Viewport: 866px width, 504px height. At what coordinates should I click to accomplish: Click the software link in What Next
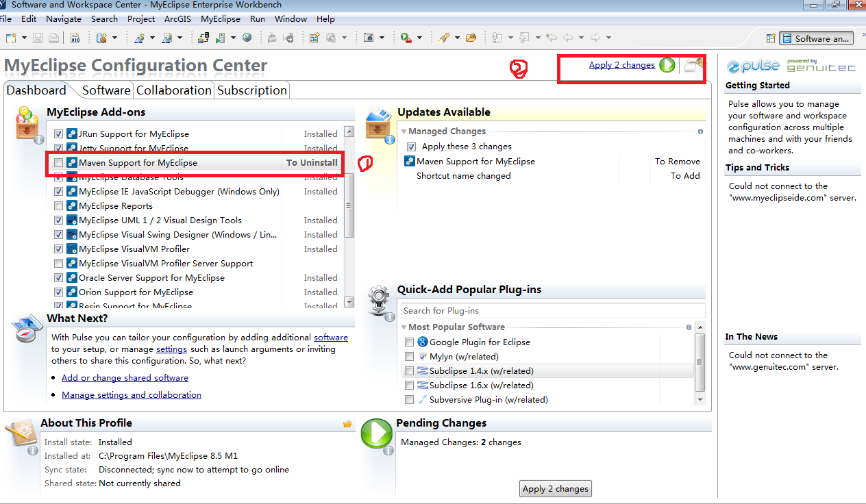(x=331, y=338)
